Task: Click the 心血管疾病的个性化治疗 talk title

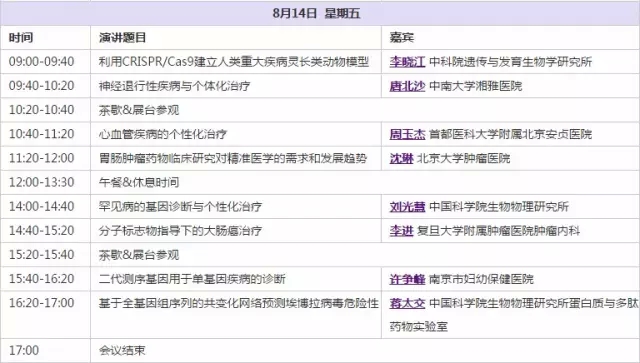Action: coord(163,134)
